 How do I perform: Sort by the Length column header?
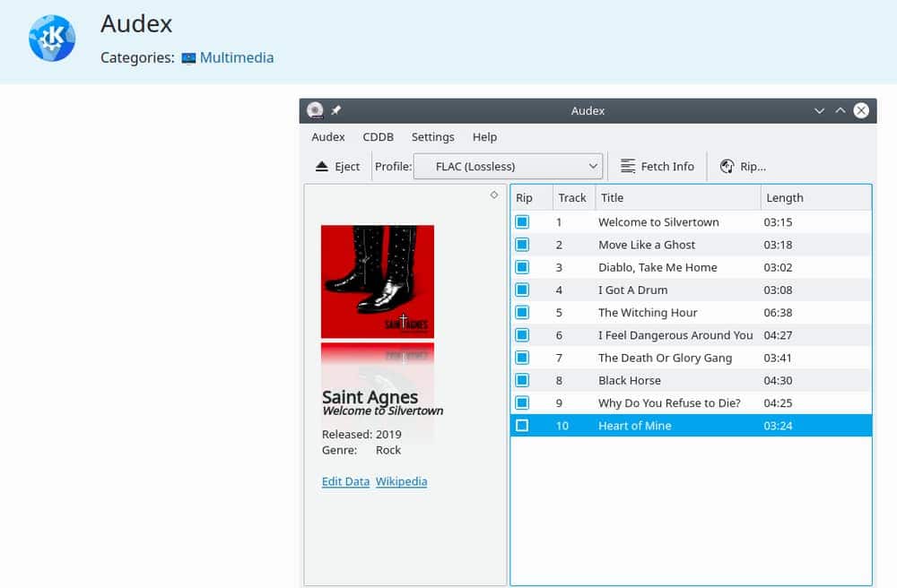tap(815, 198)
